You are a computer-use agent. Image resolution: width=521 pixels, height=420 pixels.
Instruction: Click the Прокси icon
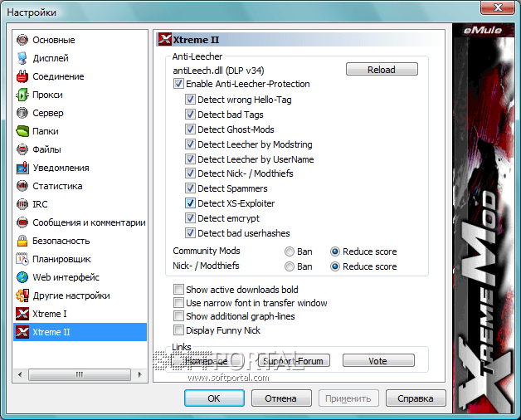[x=22, y=95]
